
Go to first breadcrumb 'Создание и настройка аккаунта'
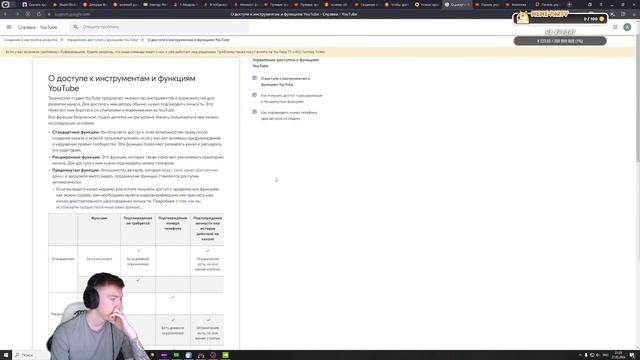click(x=31, y=40)
